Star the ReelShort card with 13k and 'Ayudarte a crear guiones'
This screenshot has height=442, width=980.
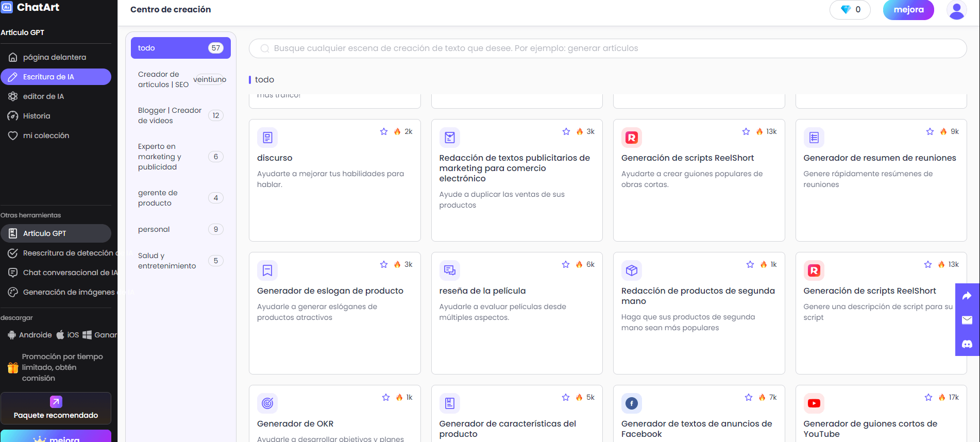746,131
